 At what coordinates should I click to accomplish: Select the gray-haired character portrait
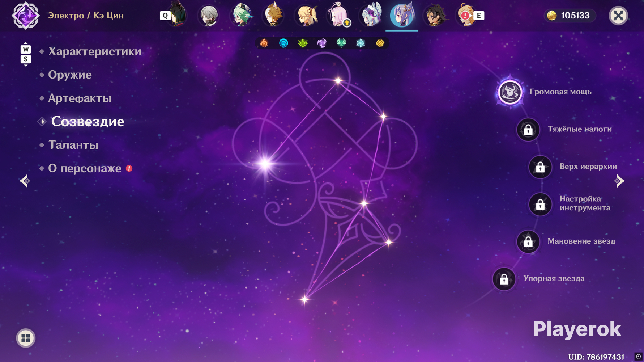(x=209, y=15)
